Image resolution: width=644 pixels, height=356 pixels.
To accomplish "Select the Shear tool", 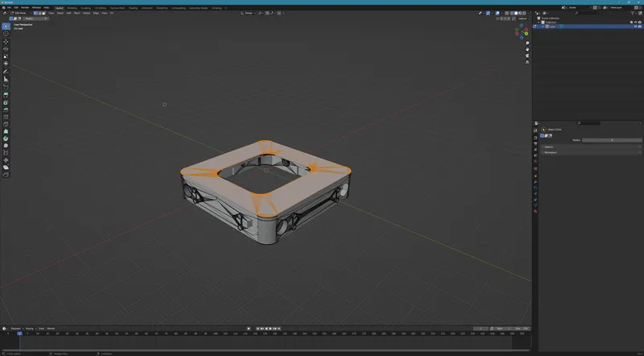I will 6,168.
